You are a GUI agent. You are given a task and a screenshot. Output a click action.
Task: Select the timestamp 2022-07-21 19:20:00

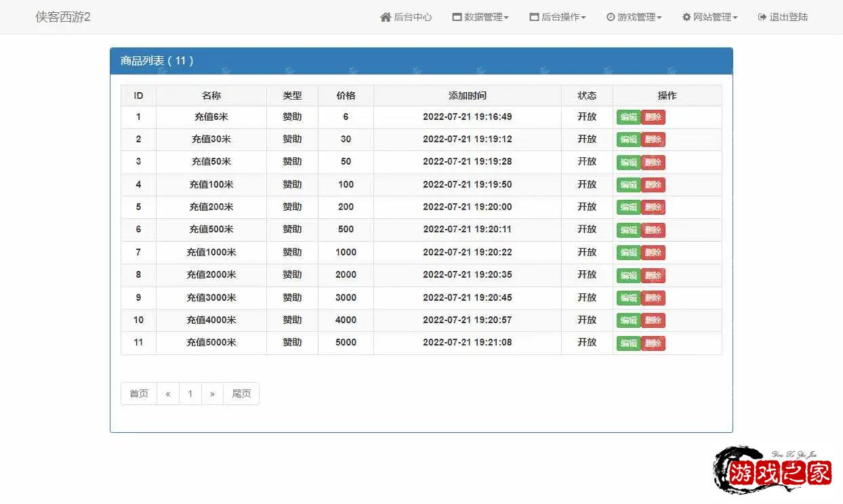pyautogui.click(x=468, y=207)
